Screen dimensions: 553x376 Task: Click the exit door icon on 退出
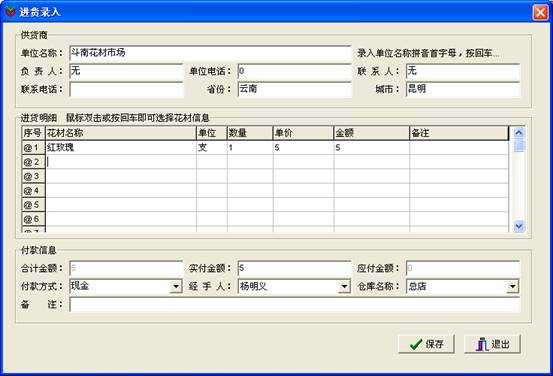click(x=482, y=344)
